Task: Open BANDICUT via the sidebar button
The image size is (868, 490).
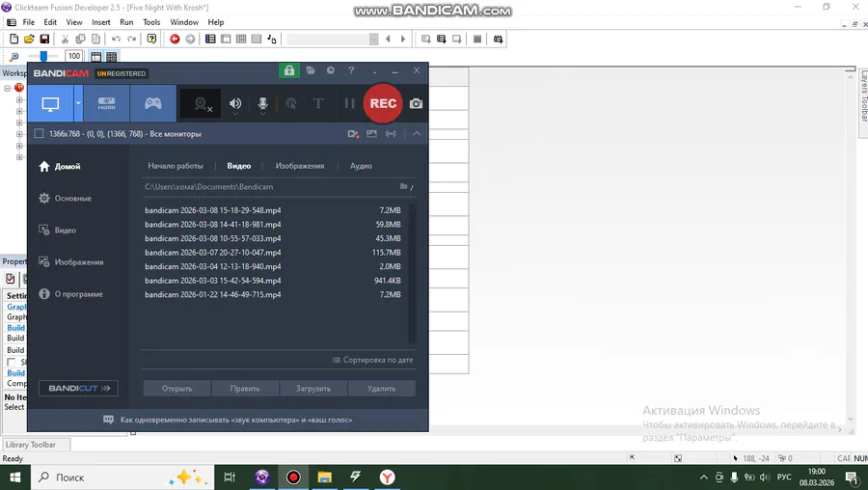Action: tap(79, 388)
